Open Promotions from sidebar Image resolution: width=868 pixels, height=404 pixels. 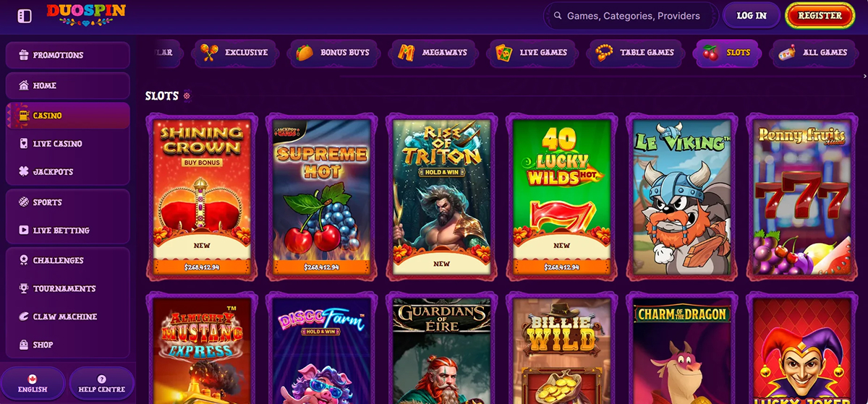tap(68, 55)
